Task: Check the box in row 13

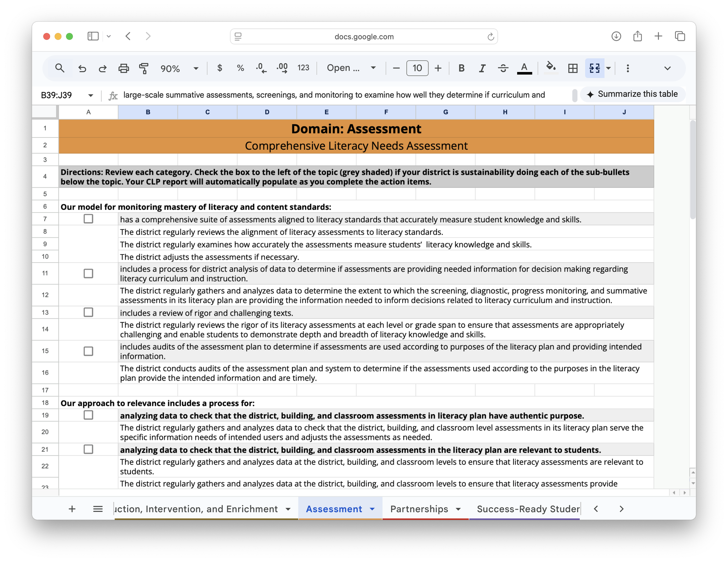Action: (88, 312)
